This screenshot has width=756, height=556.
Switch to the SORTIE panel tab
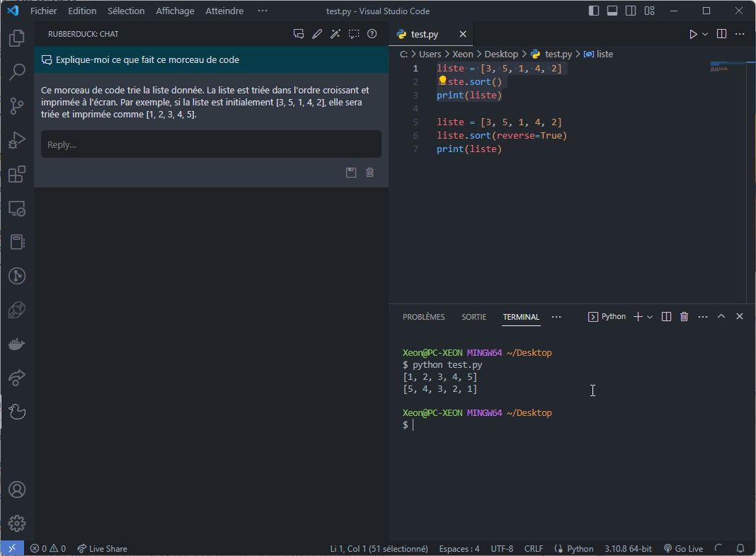coord(474,316)
